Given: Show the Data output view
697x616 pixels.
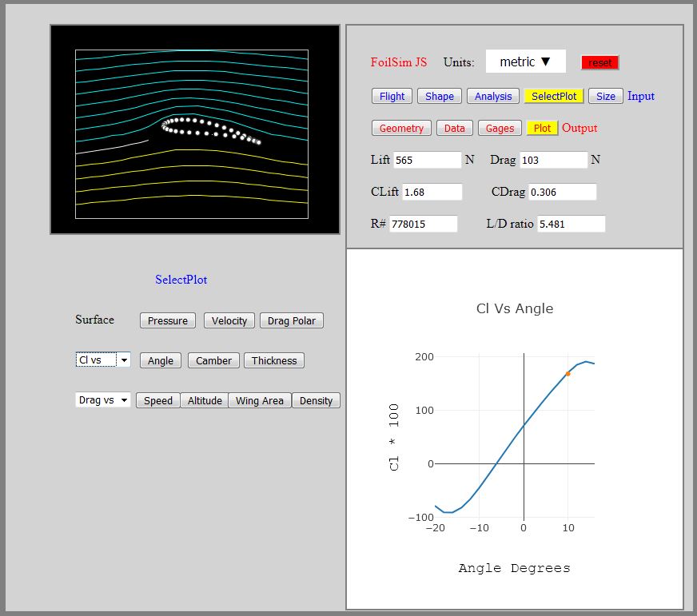Looking at the screenshot, I should (454, 128).
